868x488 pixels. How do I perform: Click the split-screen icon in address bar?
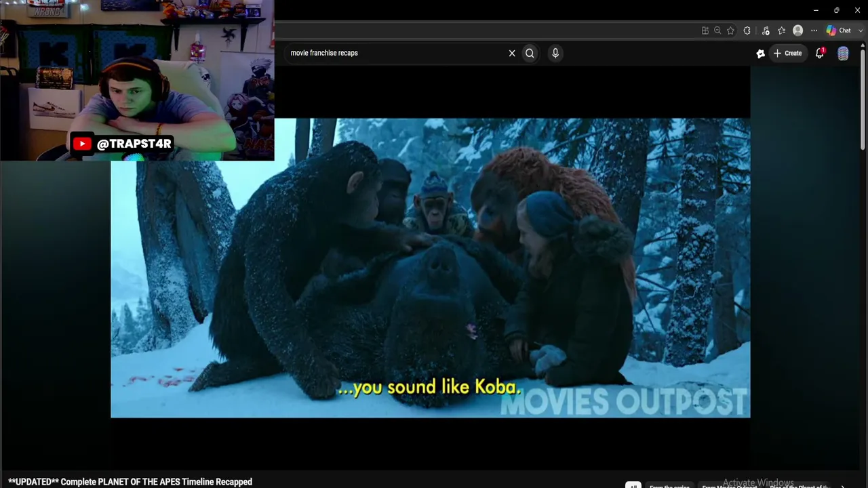(705, 30)
